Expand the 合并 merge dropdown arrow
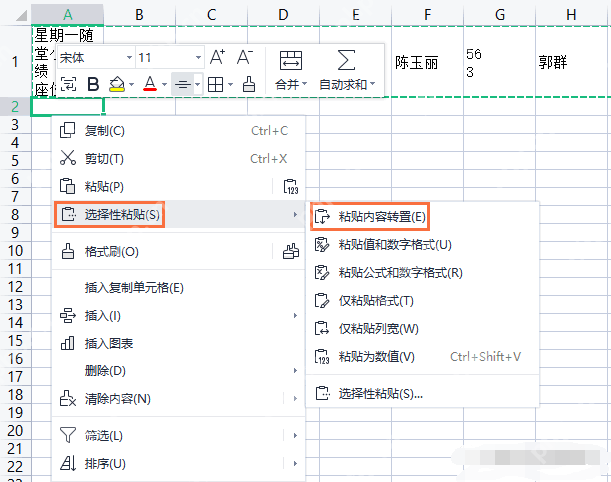The image size is (611, 482). pyautogui.click(x=304, y=83)
